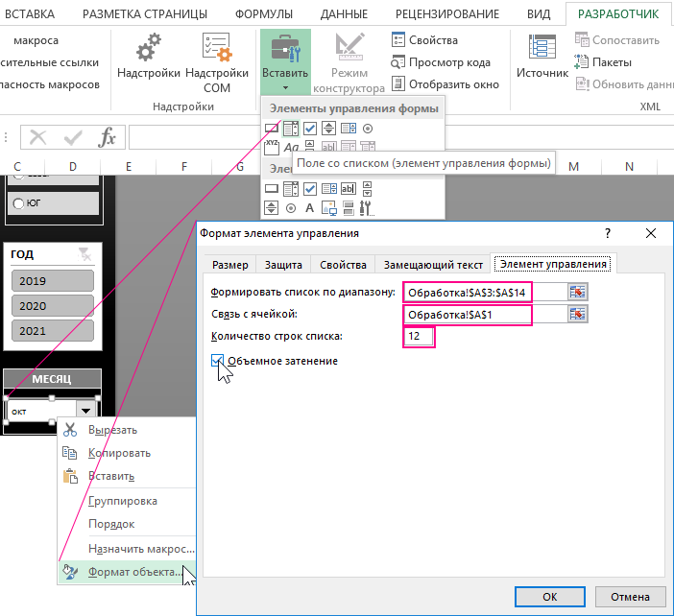Click the Количество строк списка input field
The width and height of the screenshot is (674, 616).
pos(420,337)
